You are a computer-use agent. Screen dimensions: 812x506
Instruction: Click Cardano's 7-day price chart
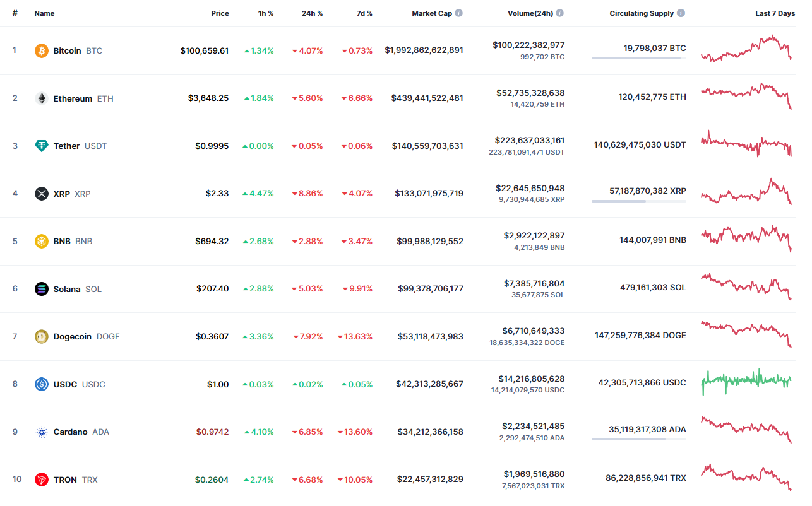click(746, 429)
